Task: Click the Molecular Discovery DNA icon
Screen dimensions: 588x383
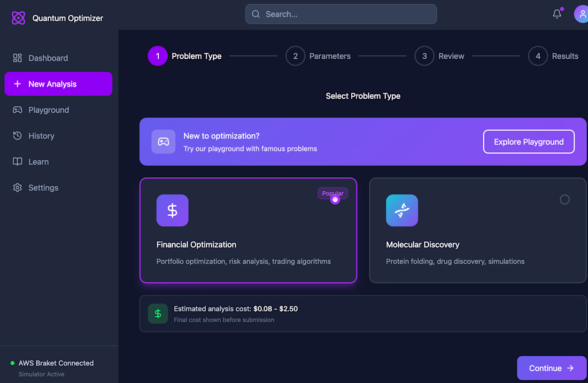Action: pyautogui.click(x=401, y=210)
